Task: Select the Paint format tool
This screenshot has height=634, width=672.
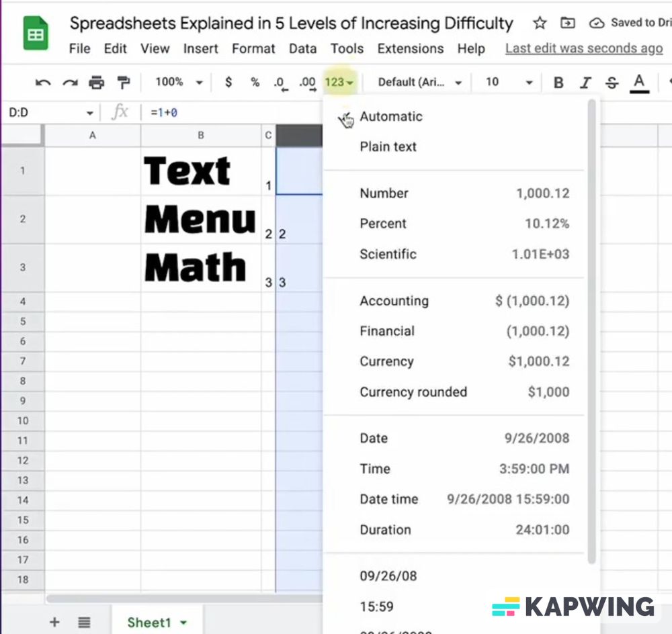Action: click(124, 82)
